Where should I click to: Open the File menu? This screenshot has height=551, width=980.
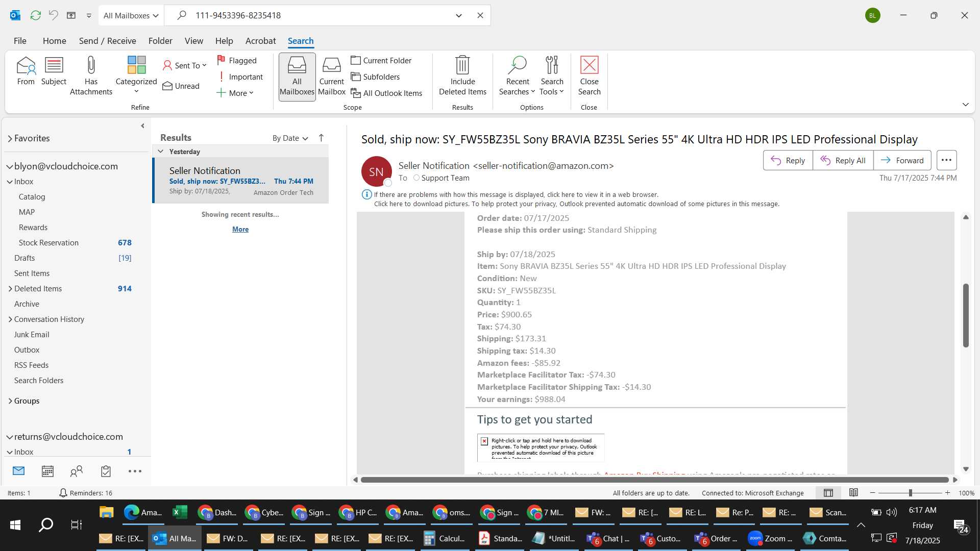20,41
